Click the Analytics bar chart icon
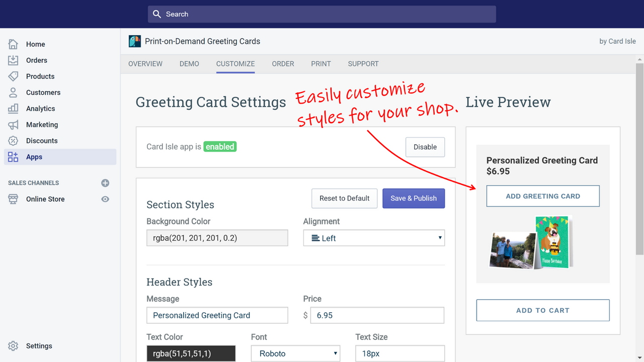Screen dimensions: 644x362 (x=13, y=109)
